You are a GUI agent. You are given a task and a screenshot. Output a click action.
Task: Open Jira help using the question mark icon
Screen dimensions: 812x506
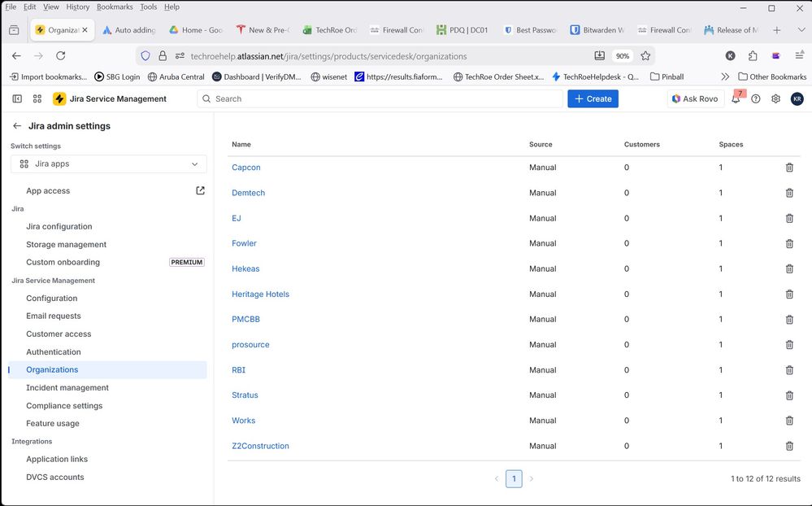(755, 98)
